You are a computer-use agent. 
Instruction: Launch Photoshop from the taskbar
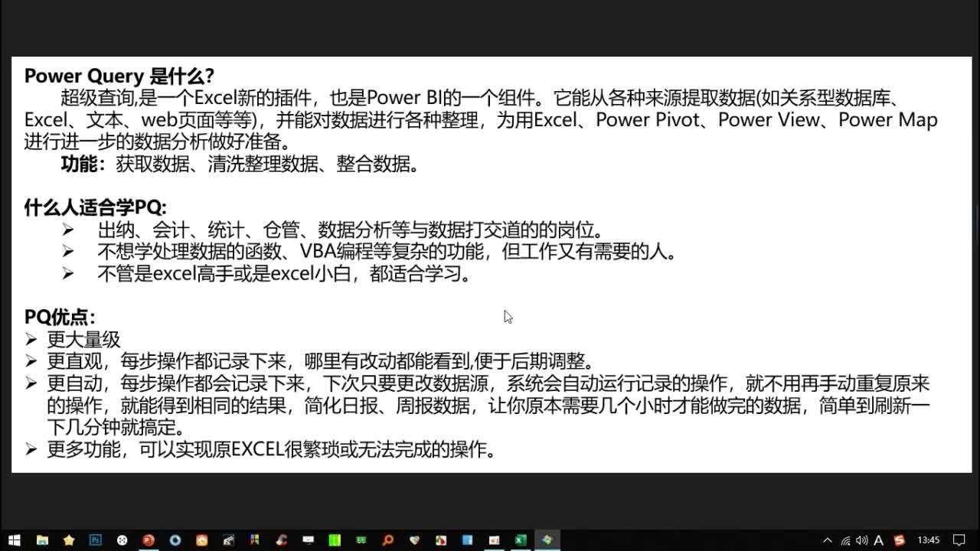coord(95,540)
